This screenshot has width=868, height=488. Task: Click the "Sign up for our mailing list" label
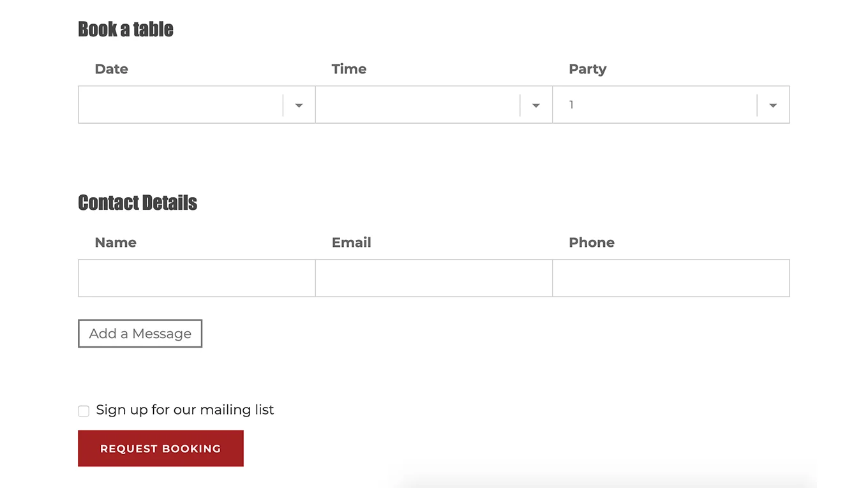click(185, 410)
